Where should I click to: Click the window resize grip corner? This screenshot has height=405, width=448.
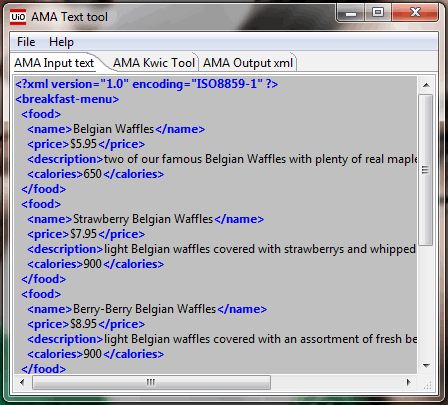pos(427,384)
